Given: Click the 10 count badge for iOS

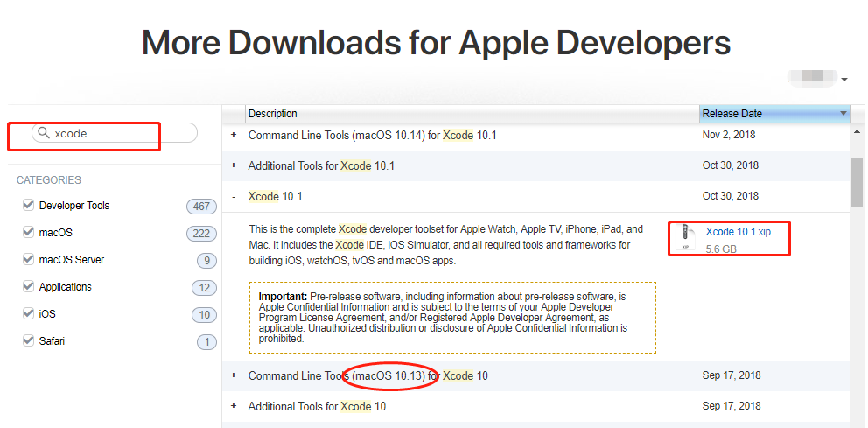Looking at the screenshot, I should coord(204,315).
